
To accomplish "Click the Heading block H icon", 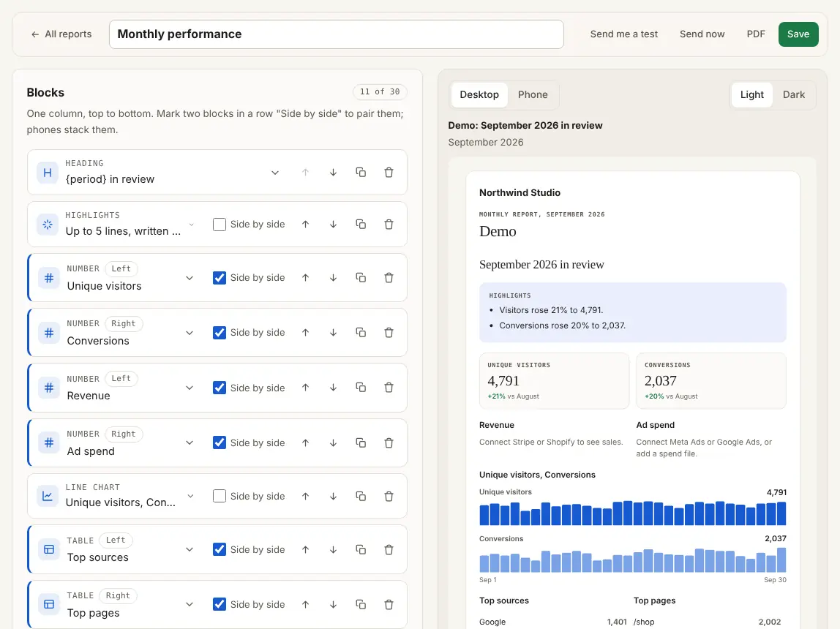I will 48,173.
